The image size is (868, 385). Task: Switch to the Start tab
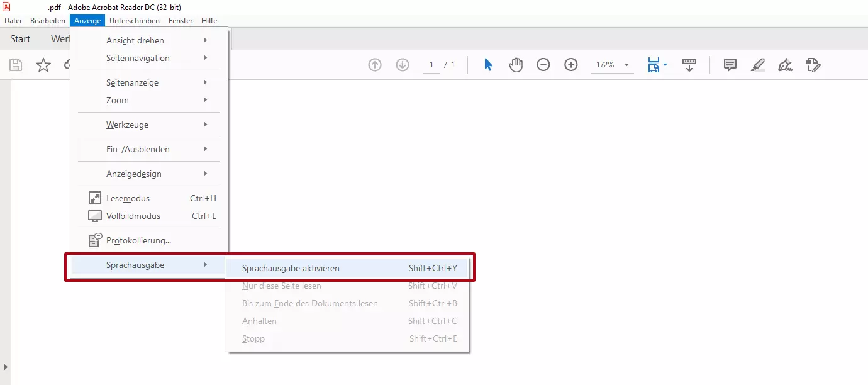point(20,39)
